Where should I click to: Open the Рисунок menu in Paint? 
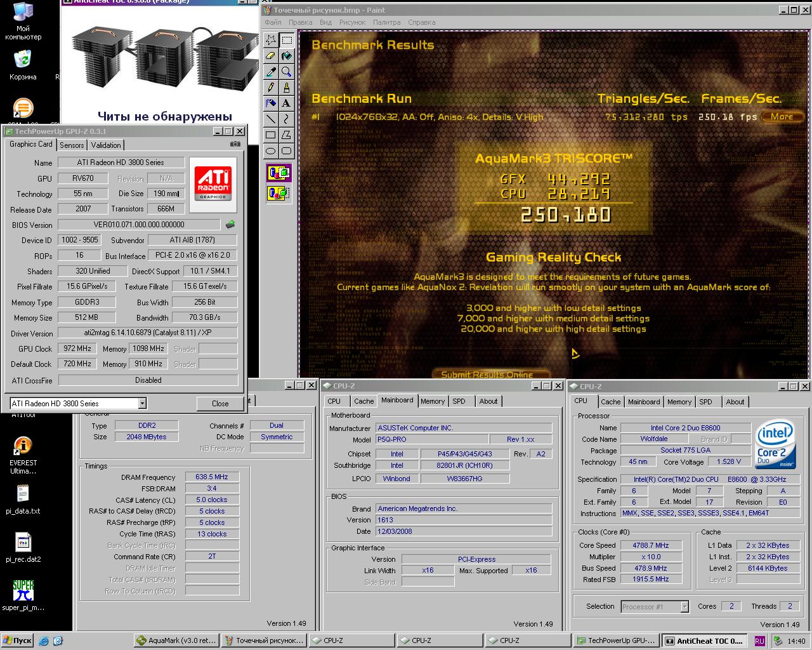352,22
